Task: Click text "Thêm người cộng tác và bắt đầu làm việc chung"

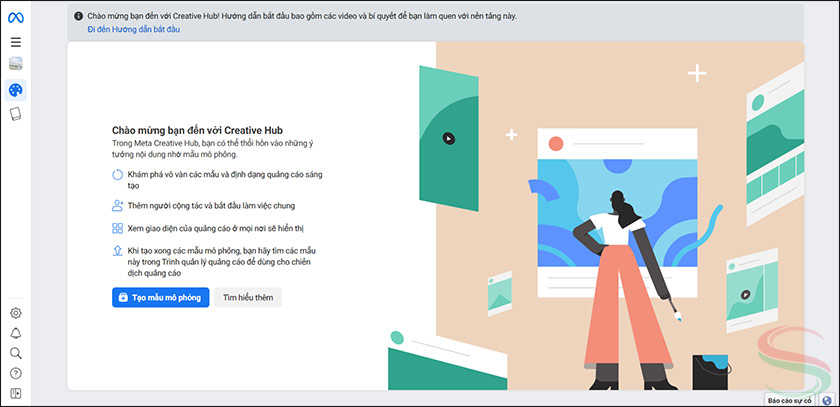Action: click(212, 205)
